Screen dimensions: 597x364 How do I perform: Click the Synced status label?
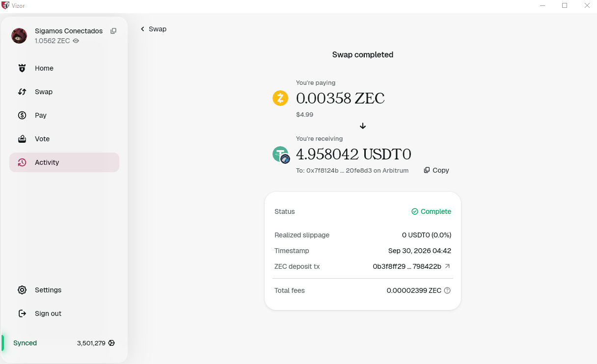click(25, 343)
